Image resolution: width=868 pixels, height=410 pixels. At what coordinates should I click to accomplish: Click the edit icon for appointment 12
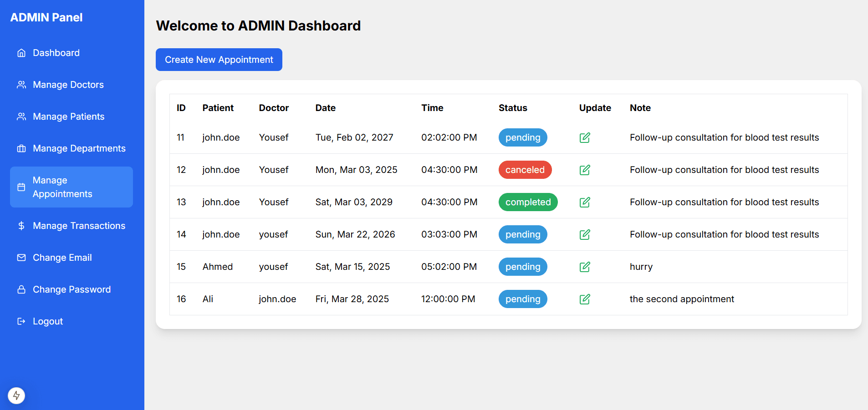pos(585,170)
